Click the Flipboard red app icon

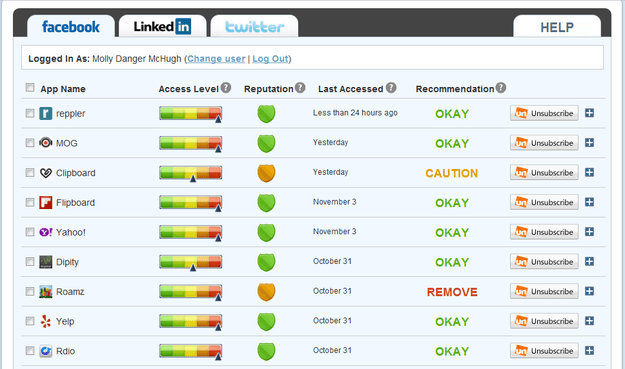46,202
